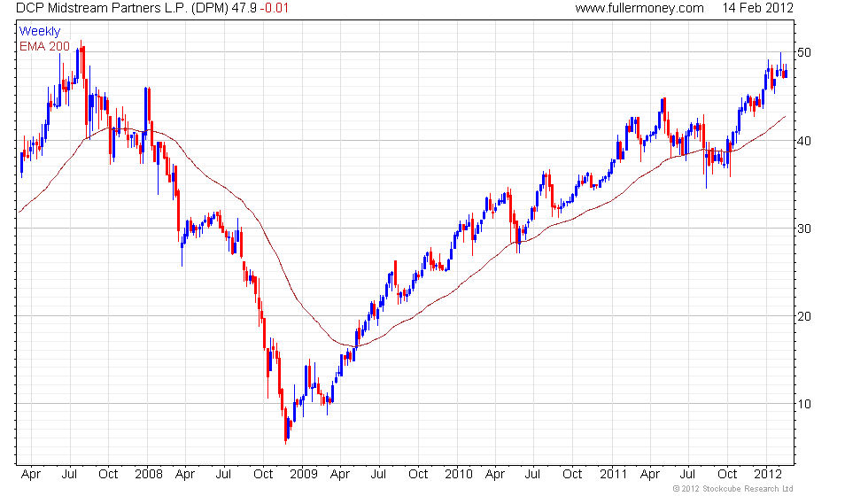Click the Weekly label

40,32
